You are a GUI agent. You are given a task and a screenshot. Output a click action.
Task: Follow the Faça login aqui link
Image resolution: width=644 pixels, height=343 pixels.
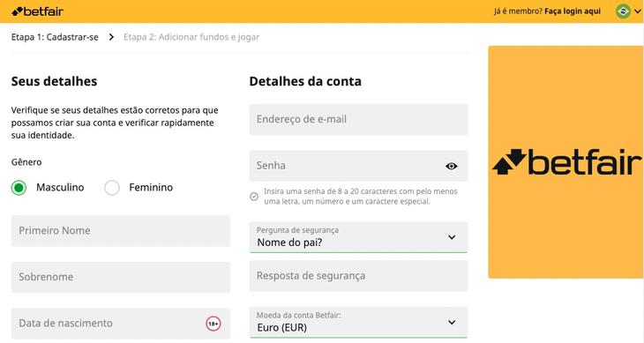tap(573, 11)
